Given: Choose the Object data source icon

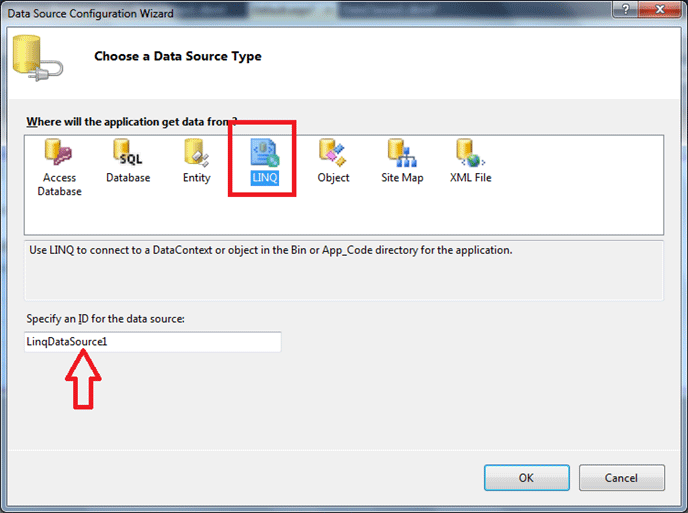Looking at the screenshot, I should point(333,152).
